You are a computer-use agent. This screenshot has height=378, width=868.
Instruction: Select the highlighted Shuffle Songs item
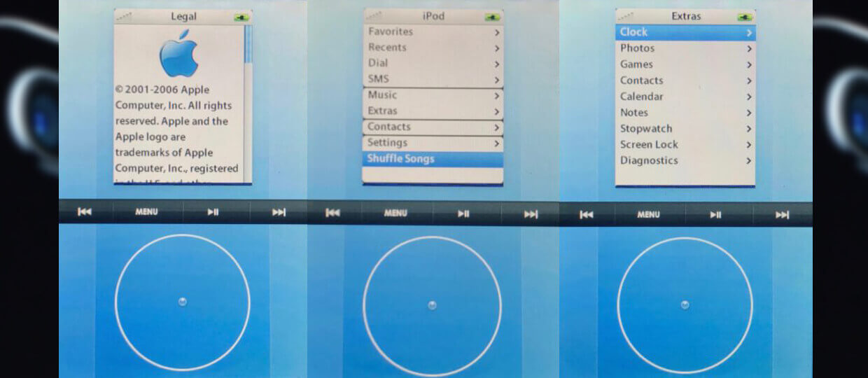tap(433, 159)
